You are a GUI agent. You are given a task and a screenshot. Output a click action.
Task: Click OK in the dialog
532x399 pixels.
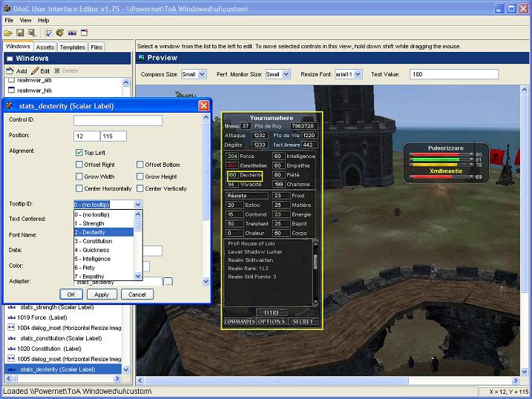point(71,294)
